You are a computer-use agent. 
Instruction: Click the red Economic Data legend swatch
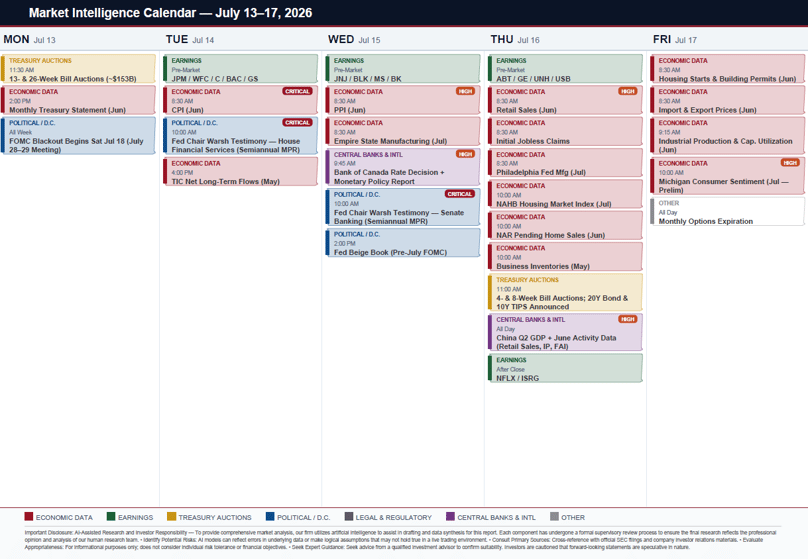tap(29, 516)
